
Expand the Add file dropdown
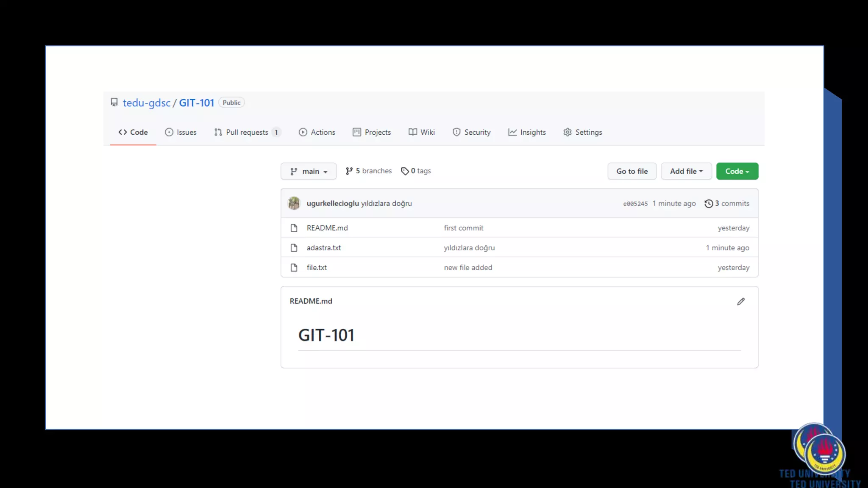[x=686, y=171]
